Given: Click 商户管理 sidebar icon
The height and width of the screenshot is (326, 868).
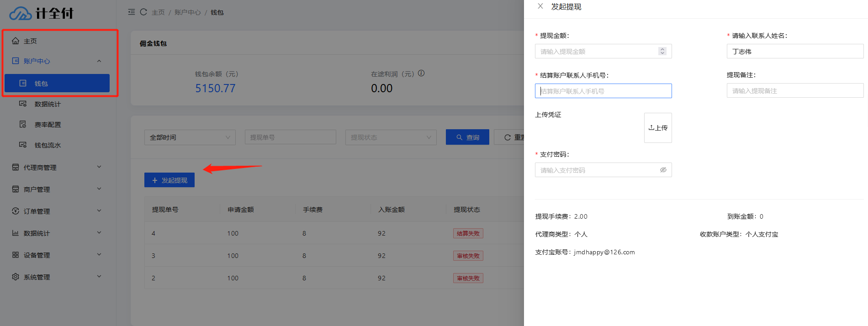Looking at the screenshot, I should coord(16,189).
